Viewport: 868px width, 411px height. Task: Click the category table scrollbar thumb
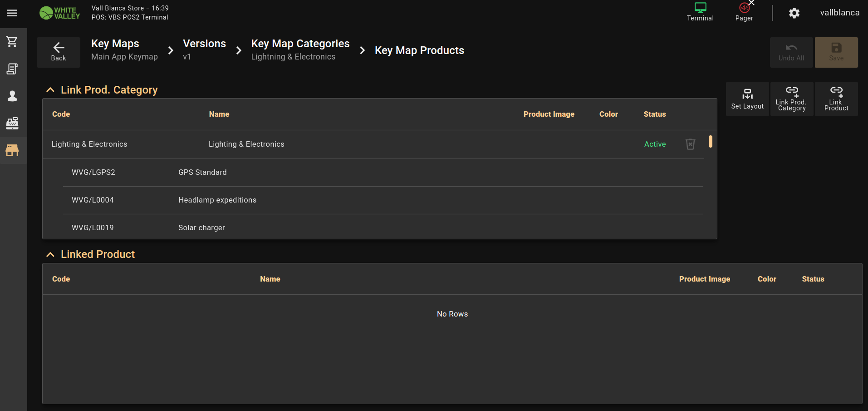[x=710, y=142]
